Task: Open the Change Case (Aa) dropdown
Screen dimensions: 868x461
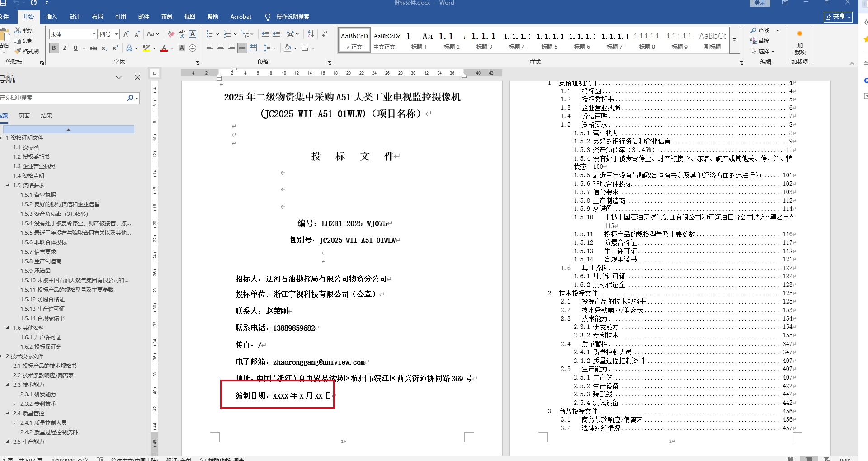Action: pyautogui.click(x=152, y=34)
